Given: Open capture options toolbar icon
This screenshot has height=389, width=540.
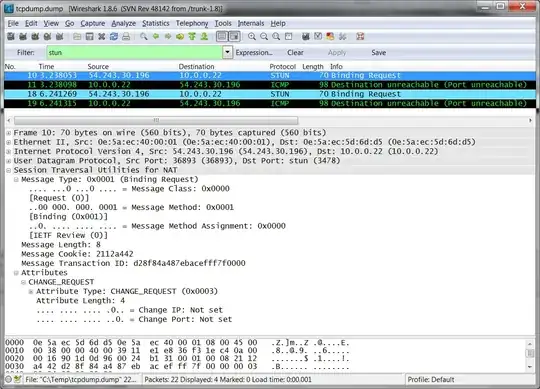Looking at the screenshot, I should 23,36.
